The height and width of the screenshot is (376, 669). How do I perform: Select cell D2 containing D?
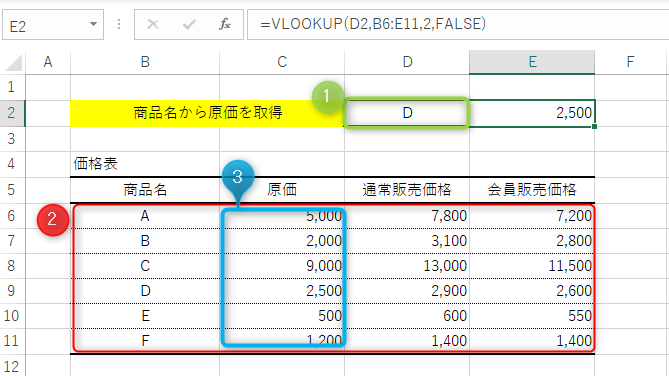pyautogui.click(x=407, y=113)
